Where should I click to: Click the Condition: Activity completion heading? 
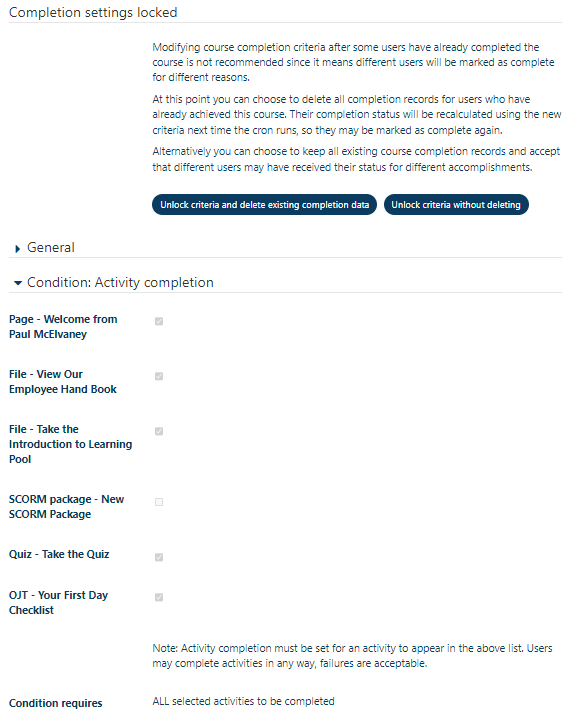pos(120,282)
